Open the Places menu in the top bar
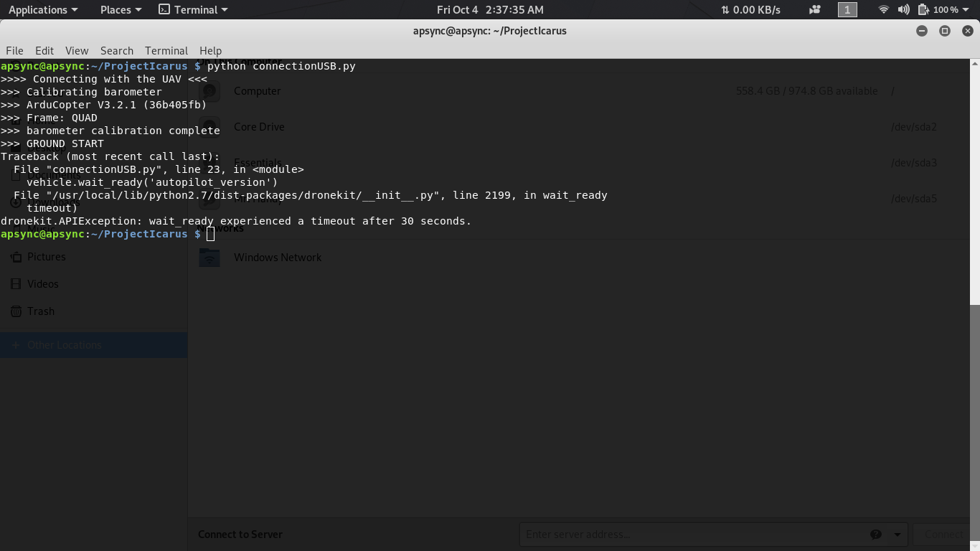 pyautogui.click(x=115, y=9)
